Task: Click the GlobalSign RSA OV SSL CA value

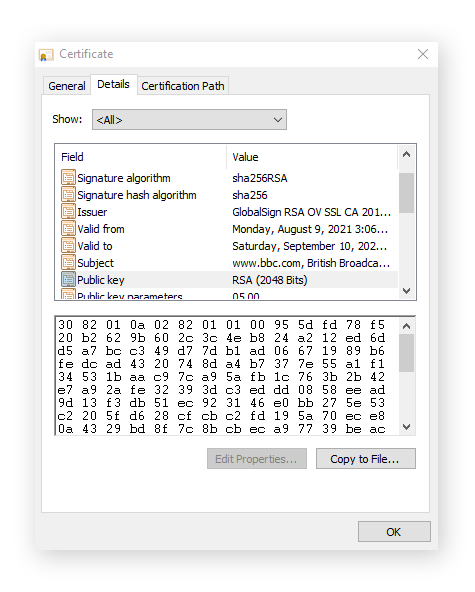Action: tap(312, 212)
